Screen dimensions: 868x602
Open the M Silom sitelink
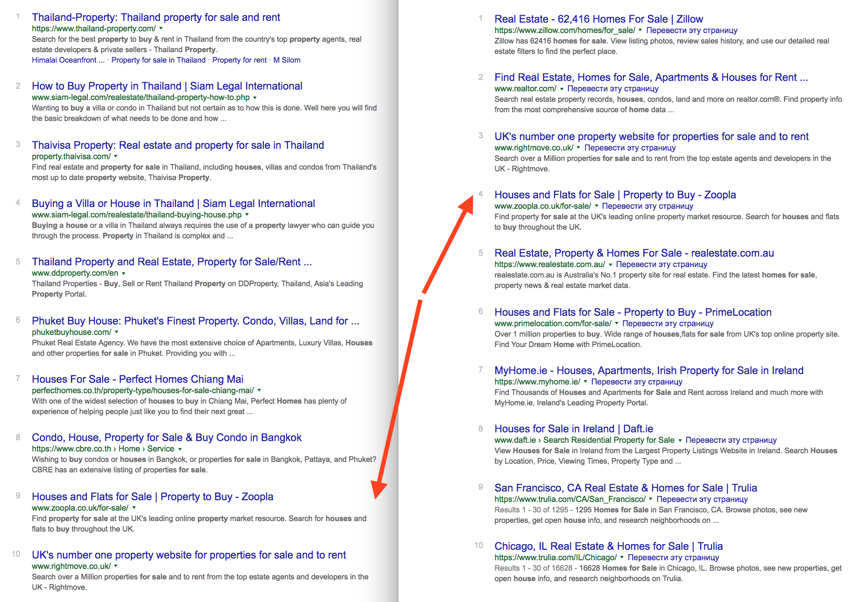[x=287, y=60]
